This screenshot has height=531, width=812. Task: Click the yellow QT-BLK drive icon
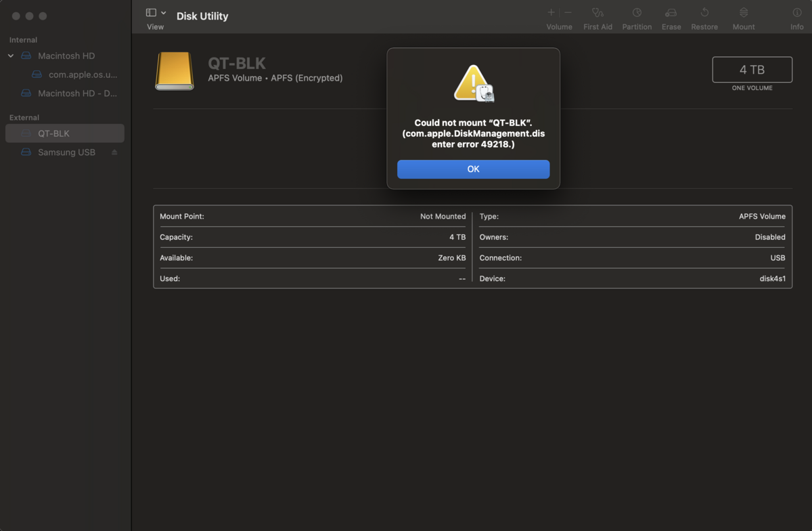pyautogui.click(x=175, y=71)
